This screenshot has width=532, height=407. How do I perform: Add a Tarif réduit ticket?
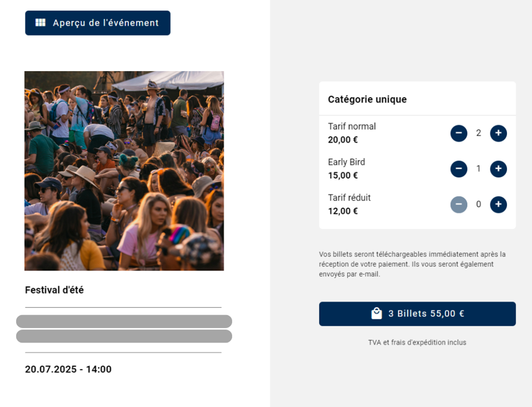[x=498, y=205]
